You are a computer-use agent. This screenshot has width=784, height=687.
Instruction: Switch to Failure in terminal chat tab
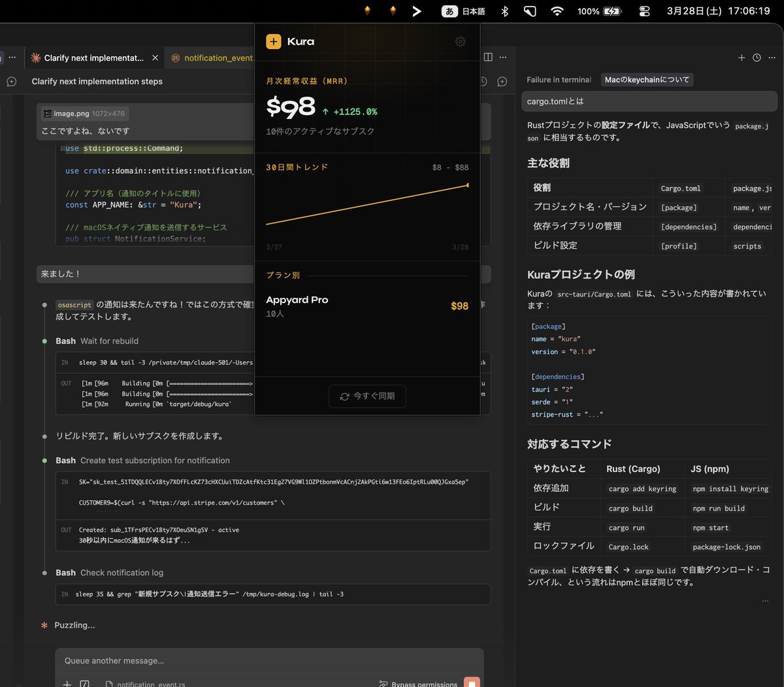pyautogui.click(x=559, y=80)
